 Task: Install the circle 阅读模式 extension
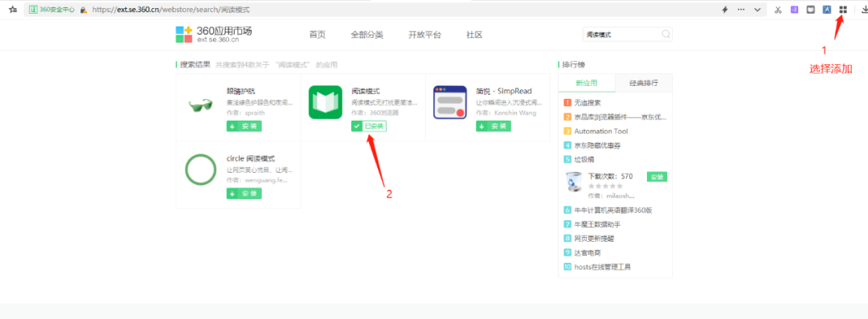(x=244, y=194)
